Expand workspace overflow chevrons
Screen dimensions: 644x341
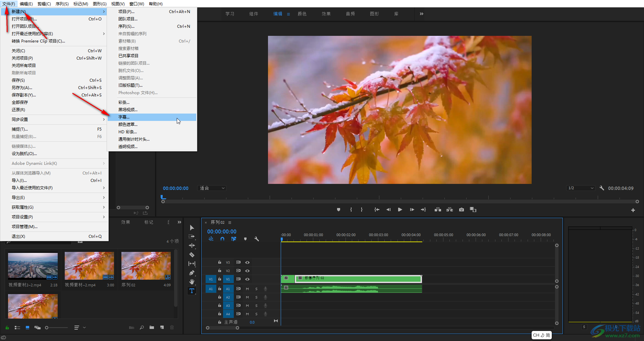(x=422, y=14)
